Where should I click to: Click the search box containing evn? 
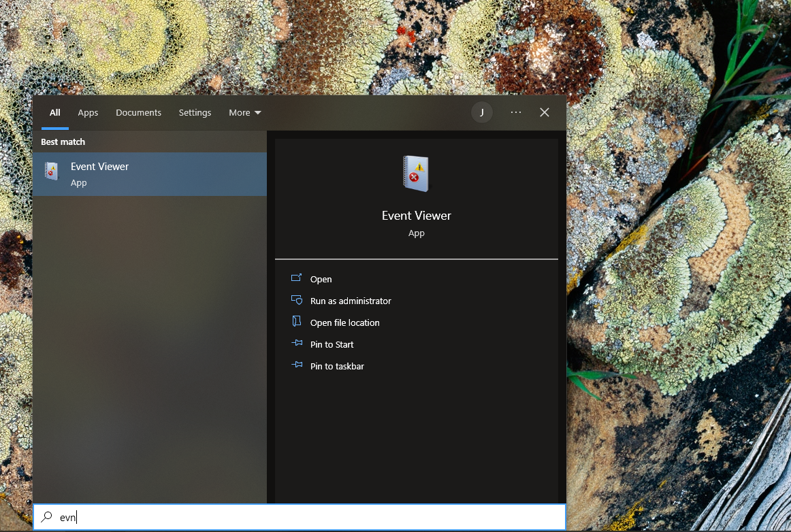tap(300, 517)
